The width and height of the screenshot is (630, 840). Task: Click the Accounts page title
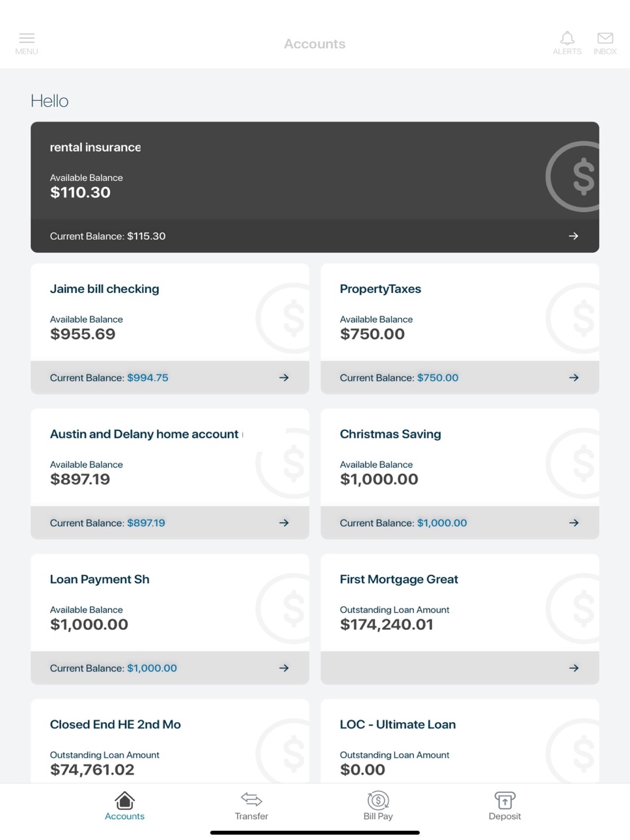[x=314, y=44]
